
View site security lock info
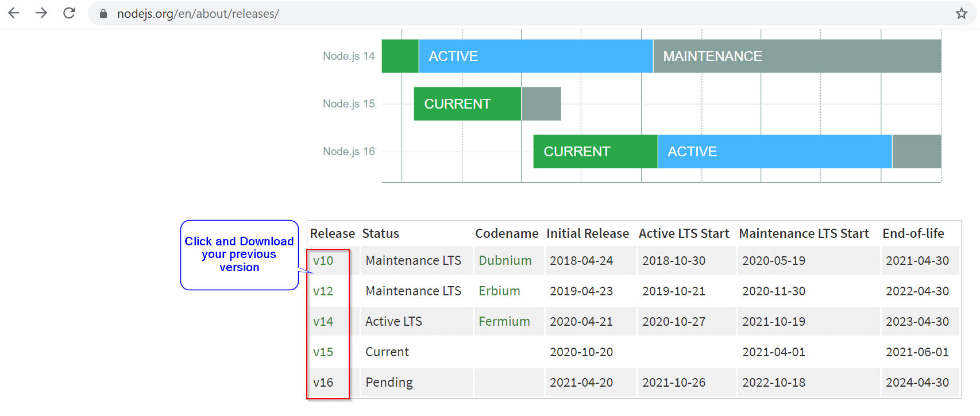tap(103, 14)
